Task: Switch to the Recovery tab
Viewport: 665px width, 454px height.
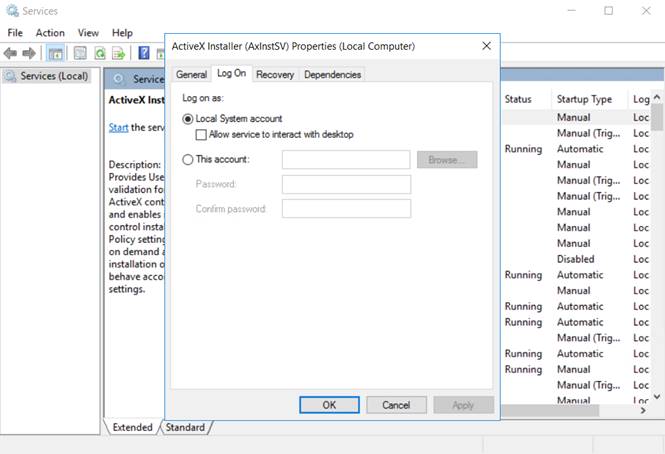Action: click(x=275, y=74)
